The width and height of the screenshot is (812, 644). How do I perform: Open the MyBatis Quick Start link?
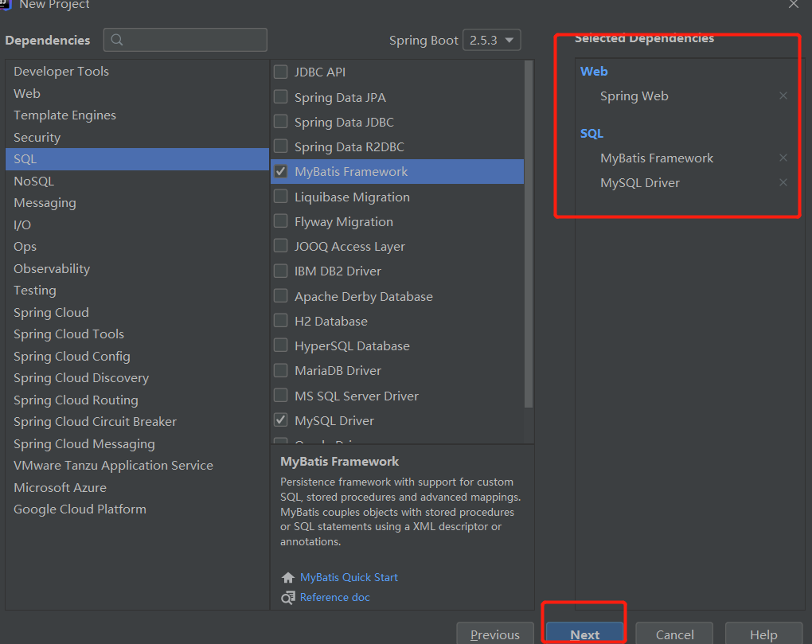[349, 577]
